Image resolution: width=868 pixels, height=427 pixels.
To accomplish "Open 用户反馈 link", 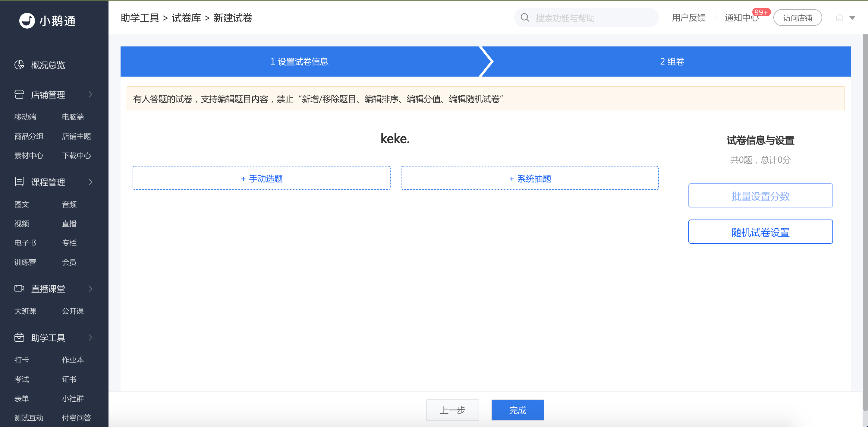I will [689, 18].
